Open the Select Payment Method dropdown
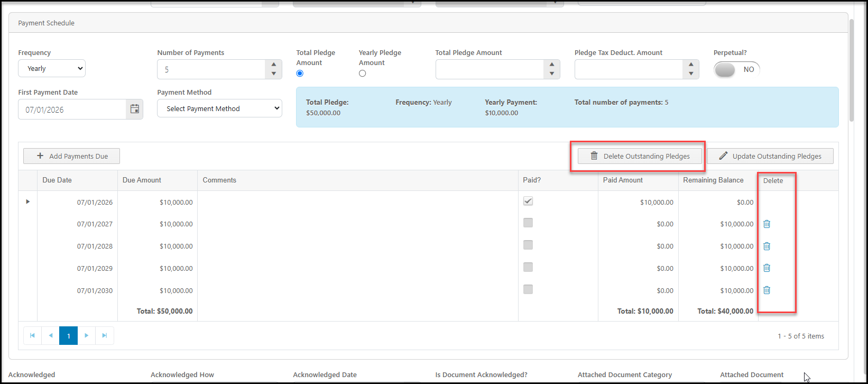This screenshot has width=868, height=384. [219, 108]
